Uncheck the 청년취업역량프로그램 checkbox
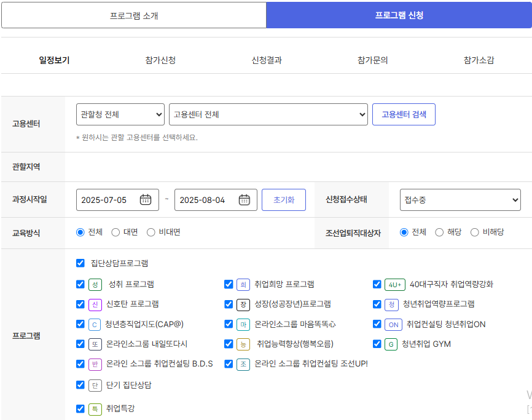The width and height of the screenshot is (532, 420). (x=377, y=304)
